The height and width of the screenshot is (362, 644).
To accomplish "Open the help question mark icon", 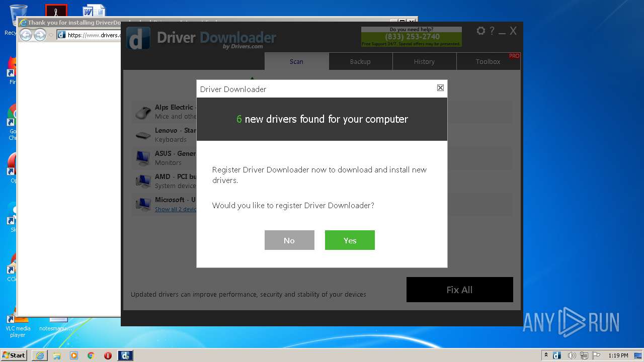I will (492, 31).
